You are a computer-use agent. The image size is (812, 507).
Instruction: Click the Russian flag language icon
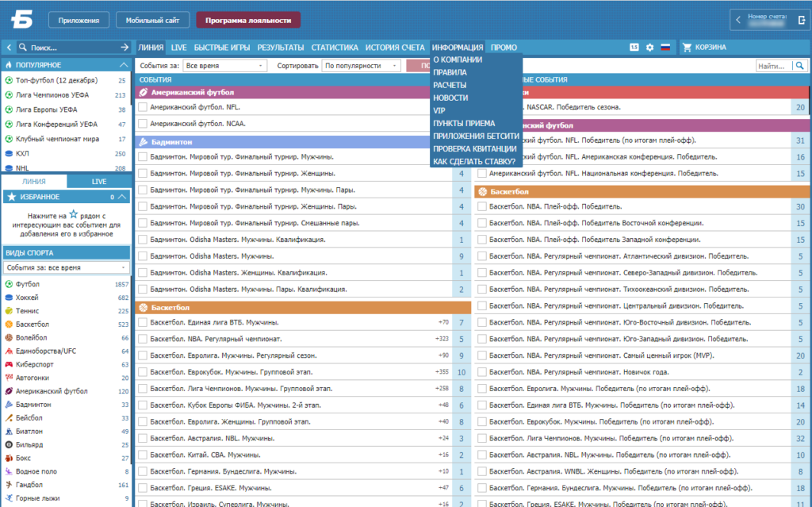pyautogui.click(x=665, y=47)
